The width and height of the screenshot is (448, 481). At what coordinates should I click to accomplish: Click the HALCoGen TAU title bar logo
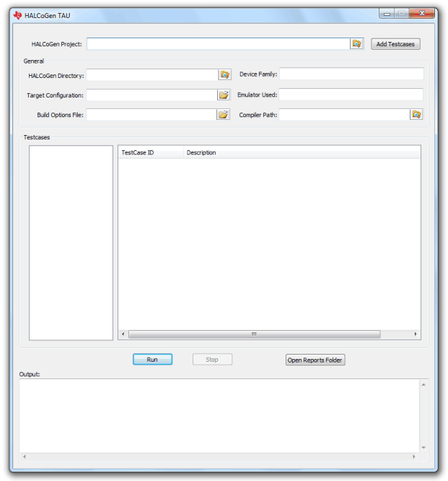coord(18,15)
